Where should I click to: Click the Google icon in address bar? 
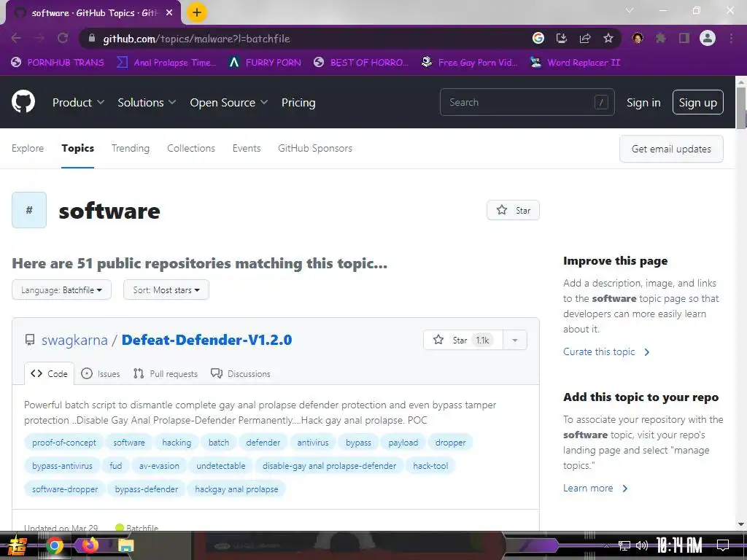coord(538,38)
